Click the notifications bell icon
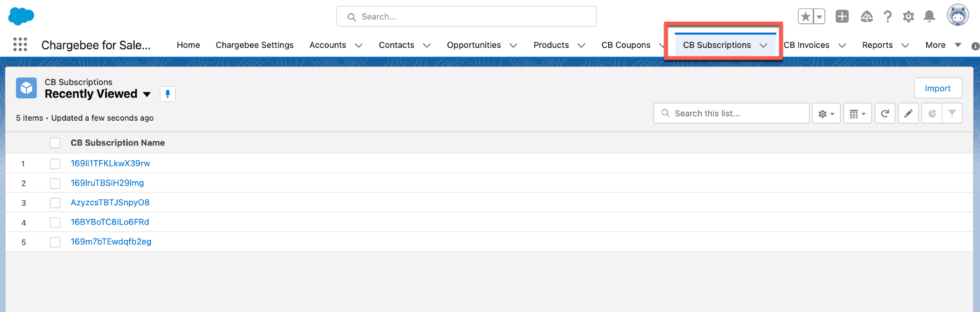Screen dimensions: 980x312 (929, 16)
